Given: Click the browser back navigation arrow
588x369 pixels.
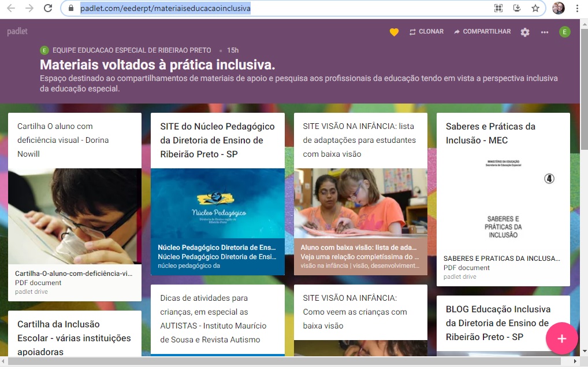Looking at the screenshot, I should [x=11, y=9].
